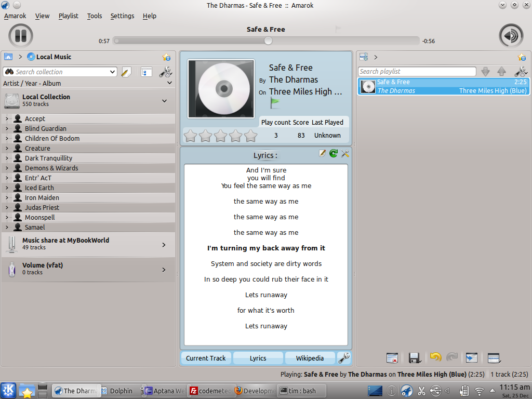
Task: Click in the Search playlist field
Action: pyautogui.click(x=417, y=71)
